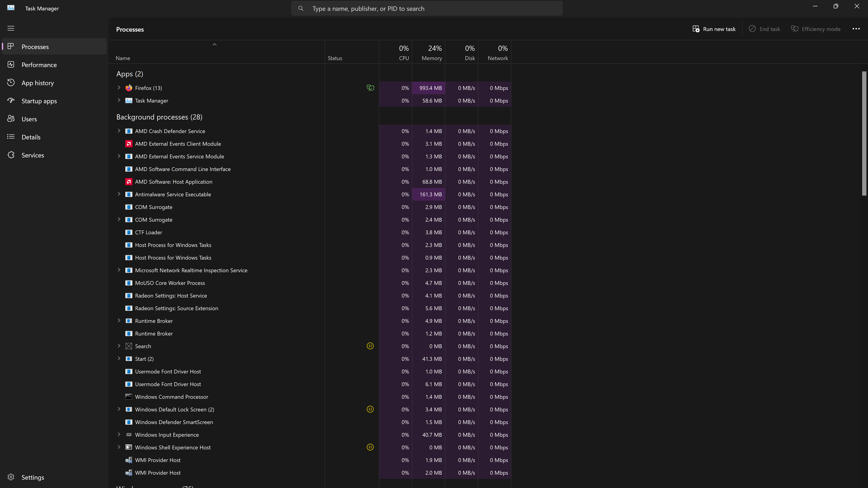Click the Firefox app icon in process list

129,88
